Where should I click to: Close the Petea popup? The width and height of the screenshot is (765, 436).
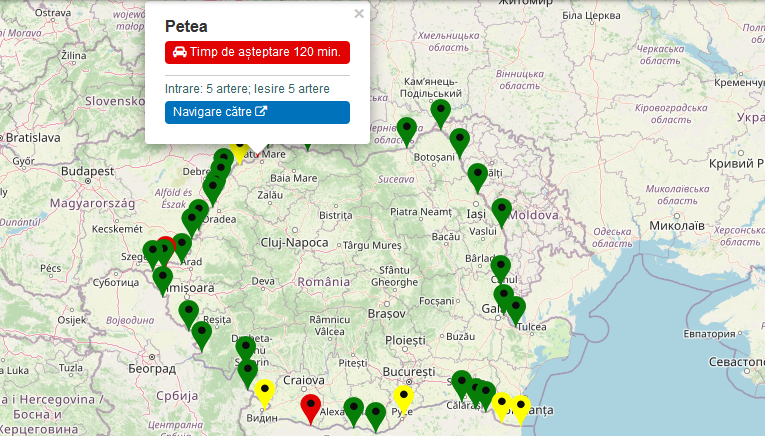click(359, 14)
